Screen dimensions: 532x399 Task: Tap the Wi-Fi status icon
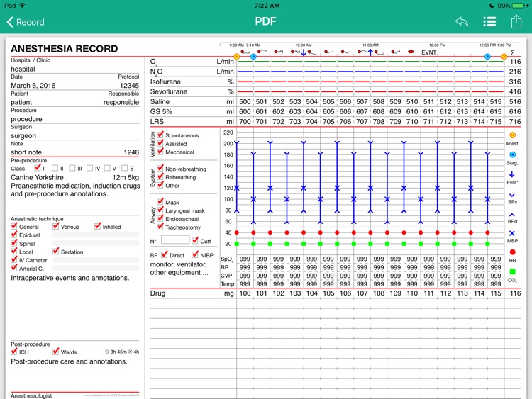click(23, 6)
